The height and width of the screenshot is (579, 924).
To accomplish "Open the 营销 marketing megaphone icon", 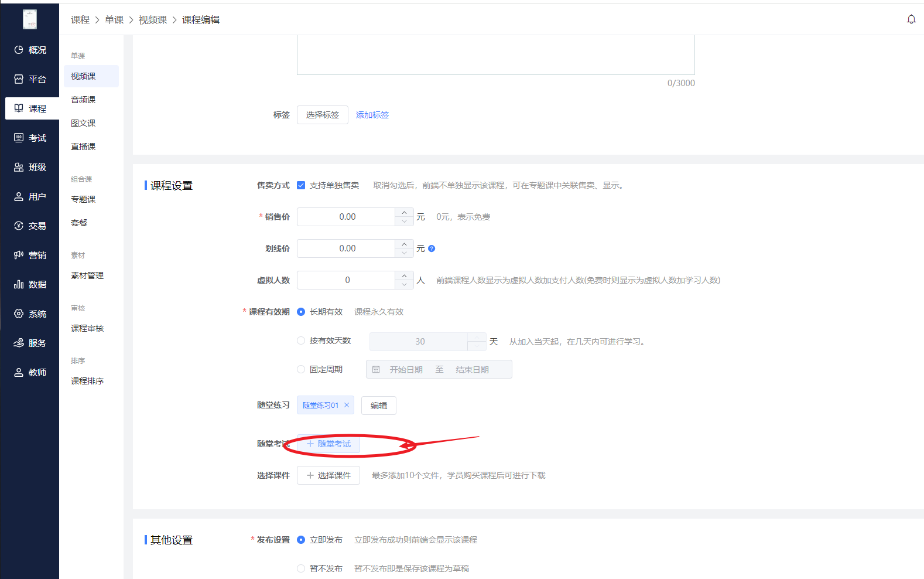I will tap(19, 255).
